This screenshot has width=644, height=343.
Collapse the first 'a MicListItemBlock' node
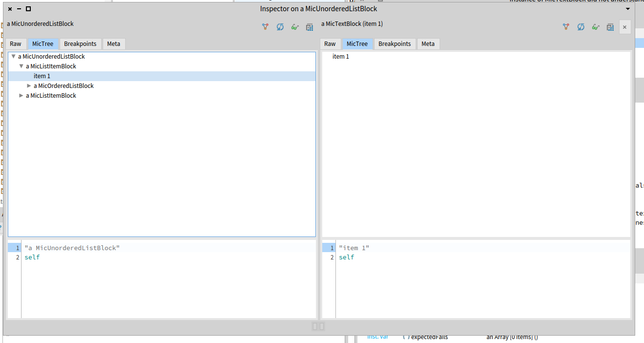[21, 66]
